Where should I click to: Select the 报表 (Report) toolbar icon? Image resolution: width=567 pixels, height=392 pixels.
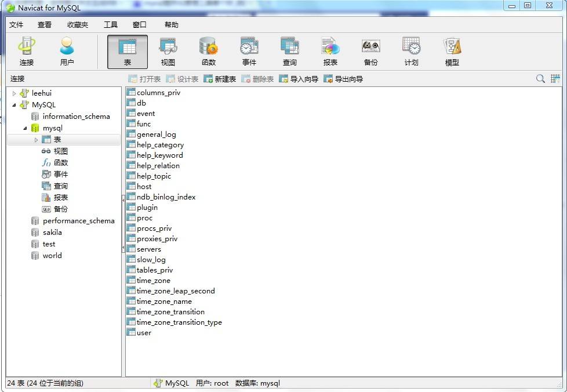tap(330, 52)
